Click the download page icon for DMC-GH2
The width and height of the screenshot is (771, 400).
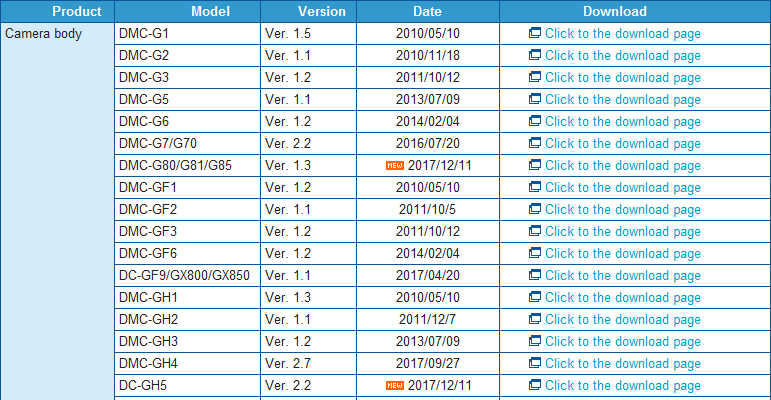click(x=534, y=318)
